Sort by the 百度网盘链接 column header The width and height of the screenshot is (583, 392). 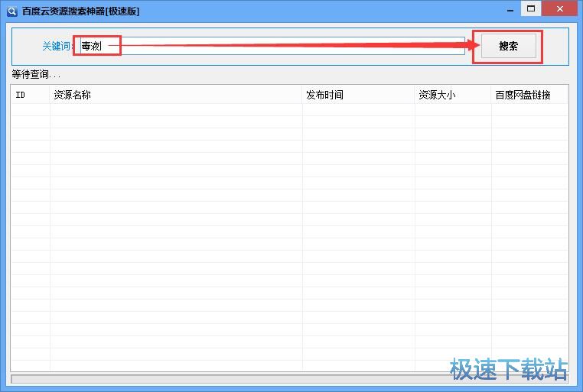click(529, 95)
